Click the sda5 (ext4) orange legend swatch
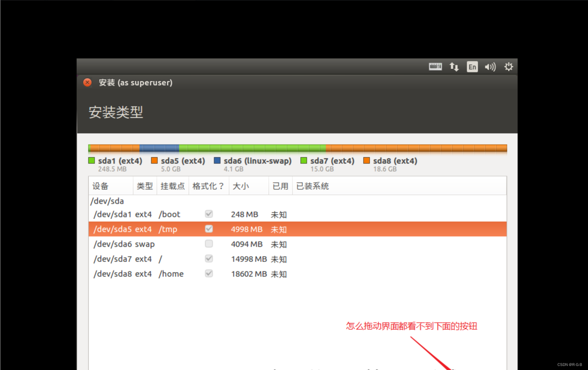The width and height of the screenshot is (588, 370). tap(154, 161)
